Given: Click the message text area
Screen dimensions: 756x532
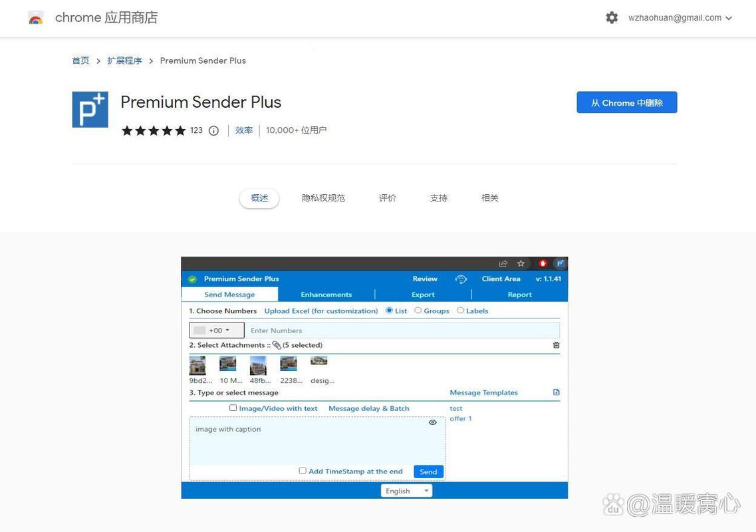Looking at the screenshot, I should tap(317, 442).
